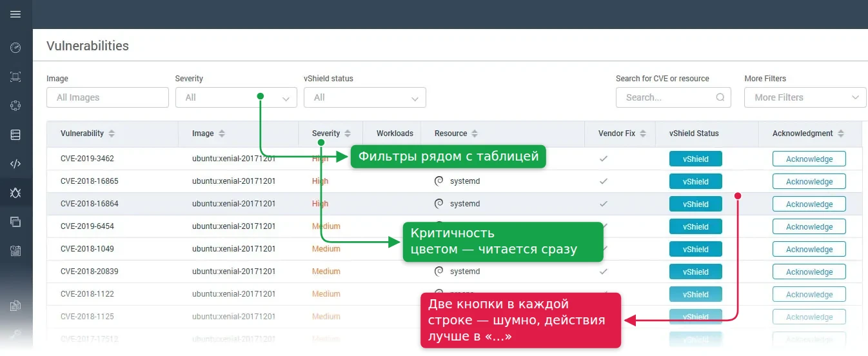The image size is (868, 356).
Task: Open the hamburger menu in the sidebar
Action: pyautogui.click(x=16, y=14)
